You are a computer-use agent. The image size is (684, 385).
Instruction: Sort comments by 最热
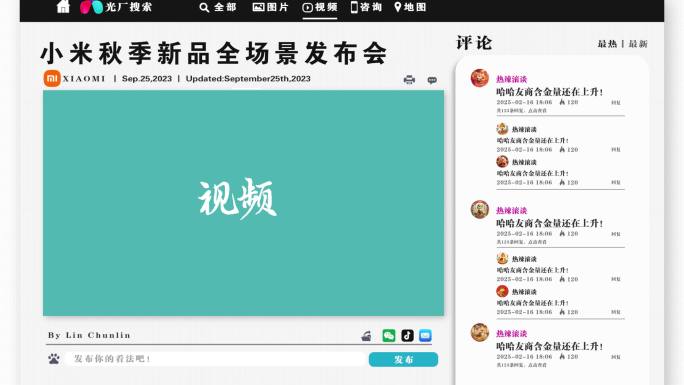(607, 44)
